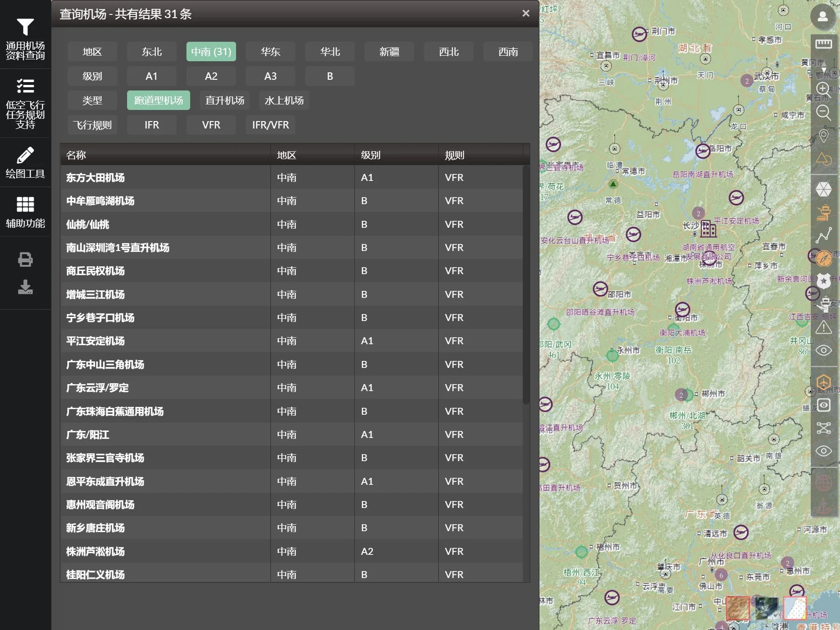Toggle the 跑道型机场 type filter
This screenshot has height=630, width=840.
(159, 100)
